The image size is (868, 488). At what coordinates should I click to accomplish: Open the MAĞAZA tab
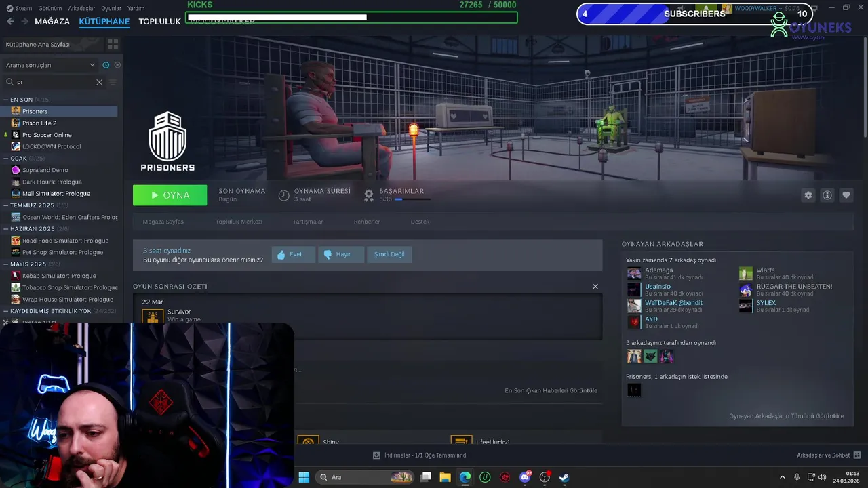[x=52, y=22]
